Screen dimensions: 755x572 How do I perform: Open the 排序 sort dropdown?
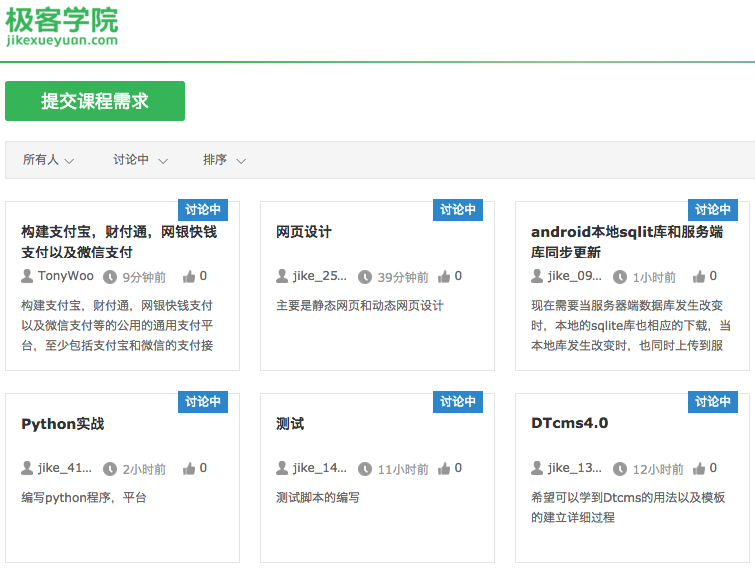[224, 160]
